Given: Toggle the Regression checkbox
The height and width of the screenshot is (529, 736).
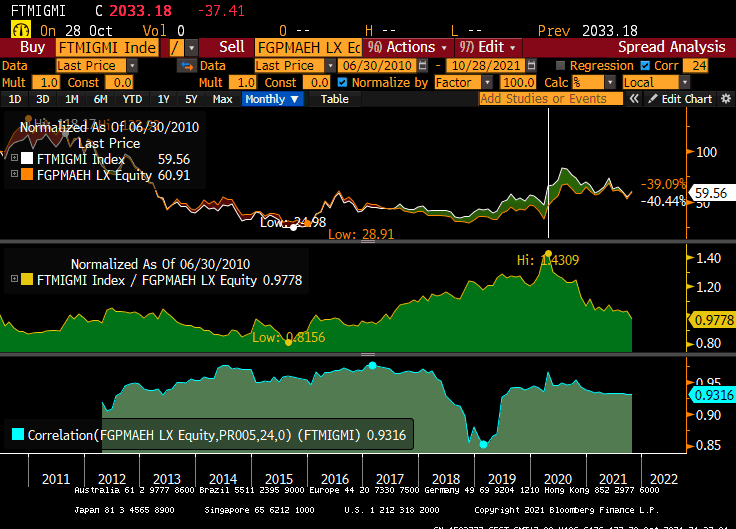Looking at the screenshot, I should [x=560, y=65].
